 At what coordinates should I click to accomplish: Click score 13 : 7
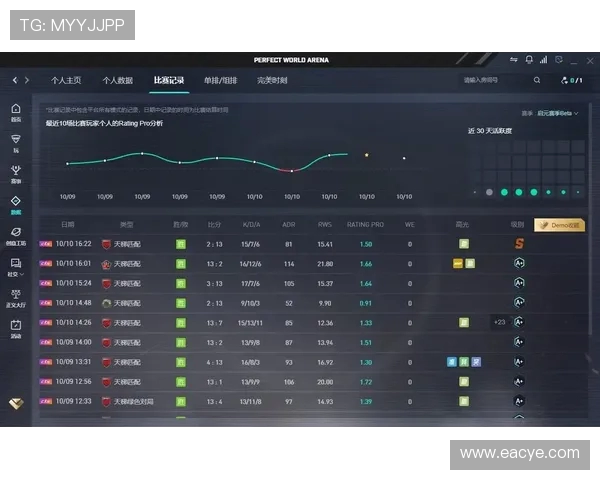[214, 323]
